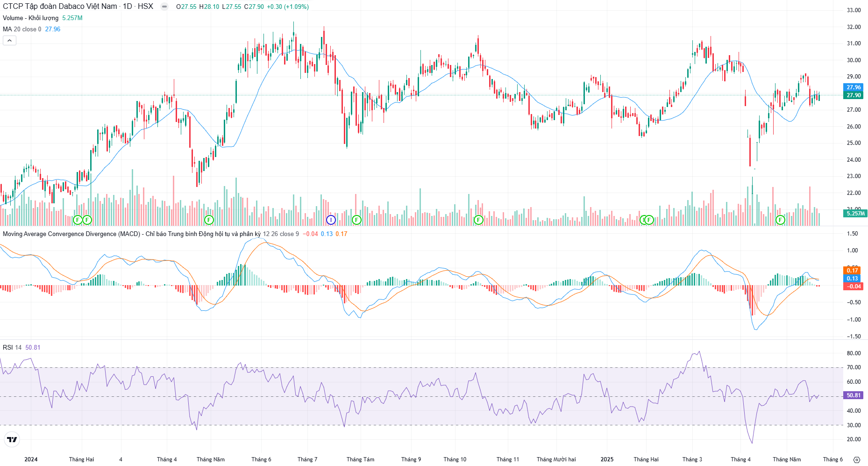This screenshot has width=868, height=466.
Task: Open the F marker above Tháng Năm 2025
Action: tap(780, 220)
